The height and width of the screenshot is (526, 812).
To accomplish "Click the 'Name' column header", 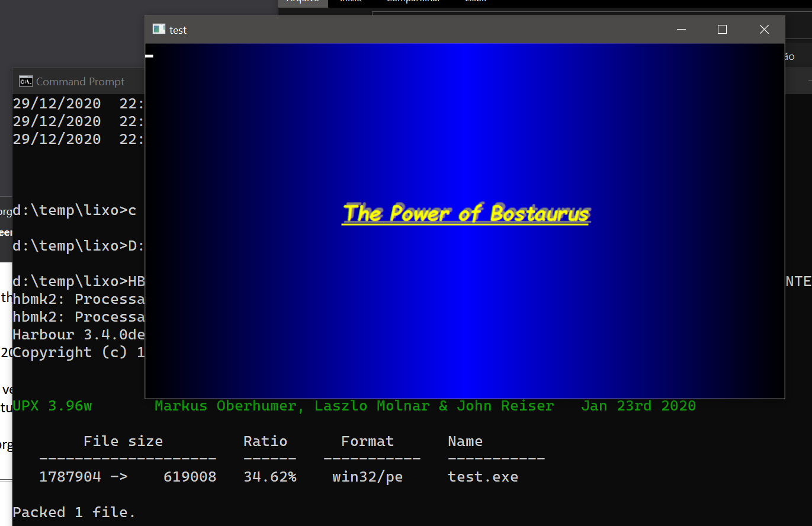I will (x=466, y=441).
